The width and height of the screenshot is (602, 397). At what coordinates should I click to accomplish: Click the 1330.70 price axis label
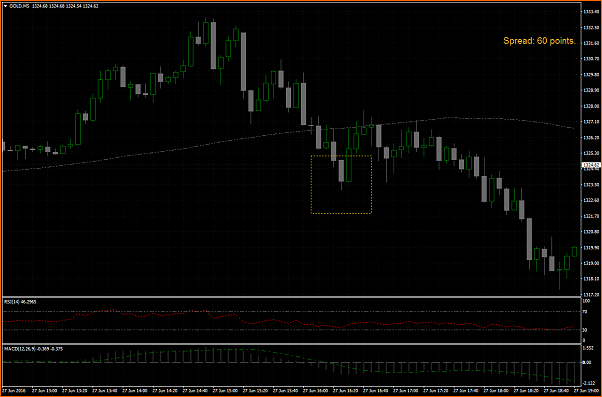[x=591, y=59]
